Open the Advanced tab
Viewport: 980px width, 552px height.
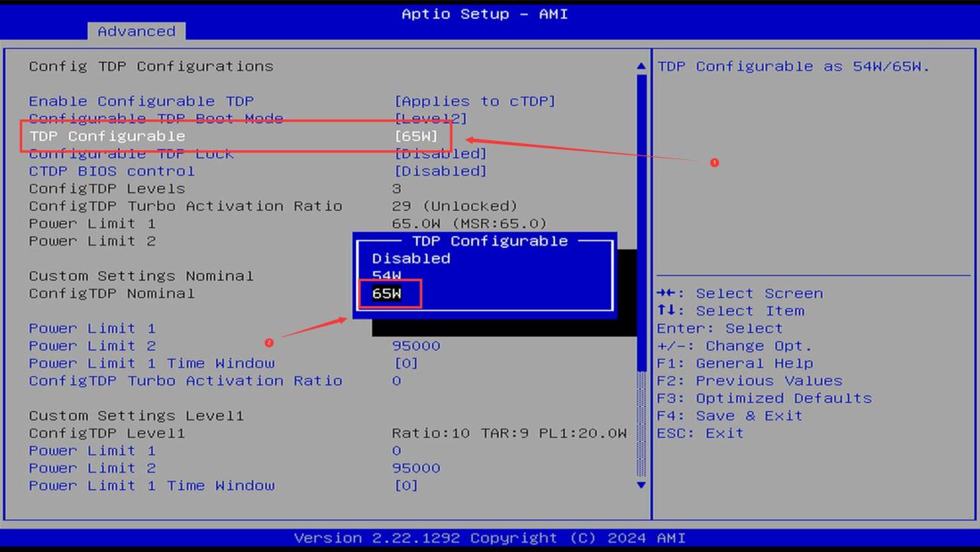coord(136,31)
